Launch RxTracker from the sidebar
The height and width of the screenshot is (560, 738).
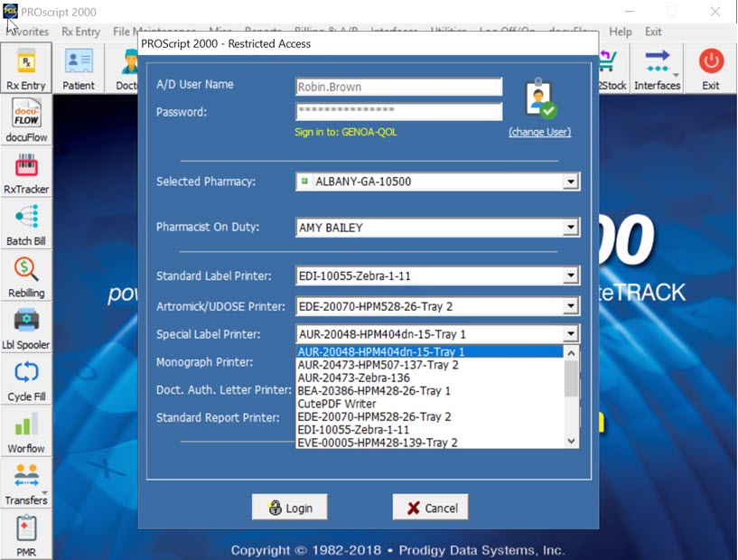click(x=26, y=172)
